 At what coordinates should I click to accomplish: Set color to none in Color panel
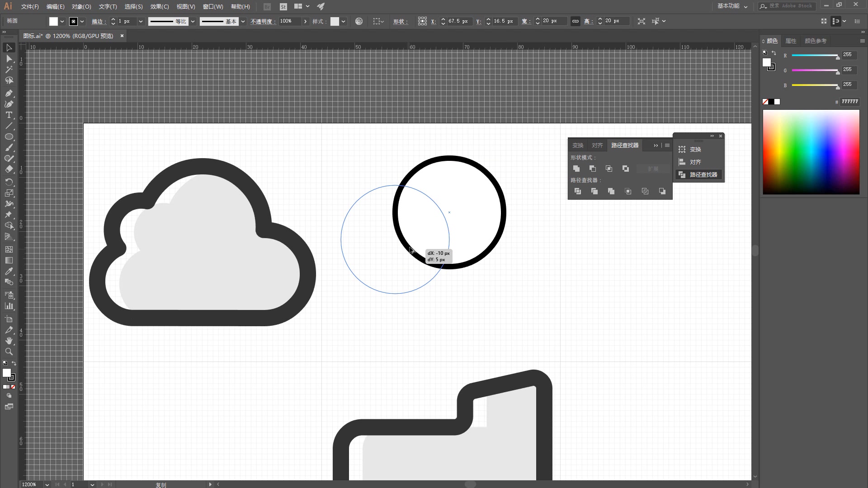[765, 102]
